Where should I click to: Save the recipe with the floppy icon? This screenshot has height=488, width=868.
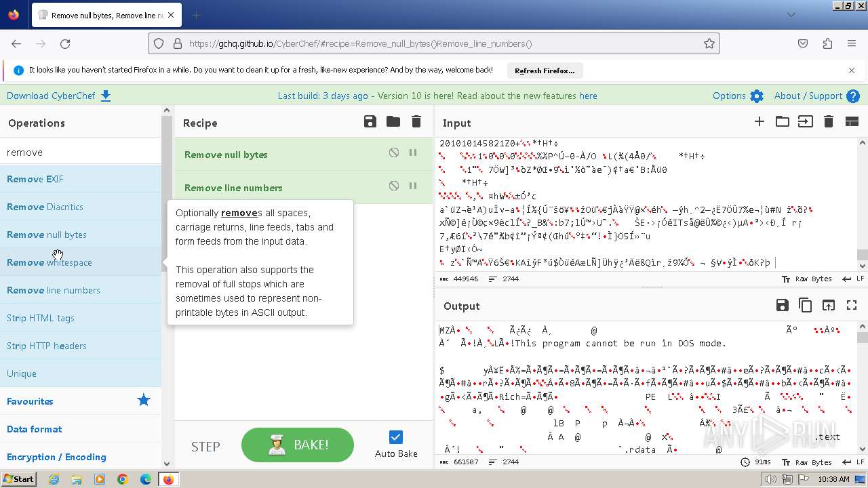370,122
